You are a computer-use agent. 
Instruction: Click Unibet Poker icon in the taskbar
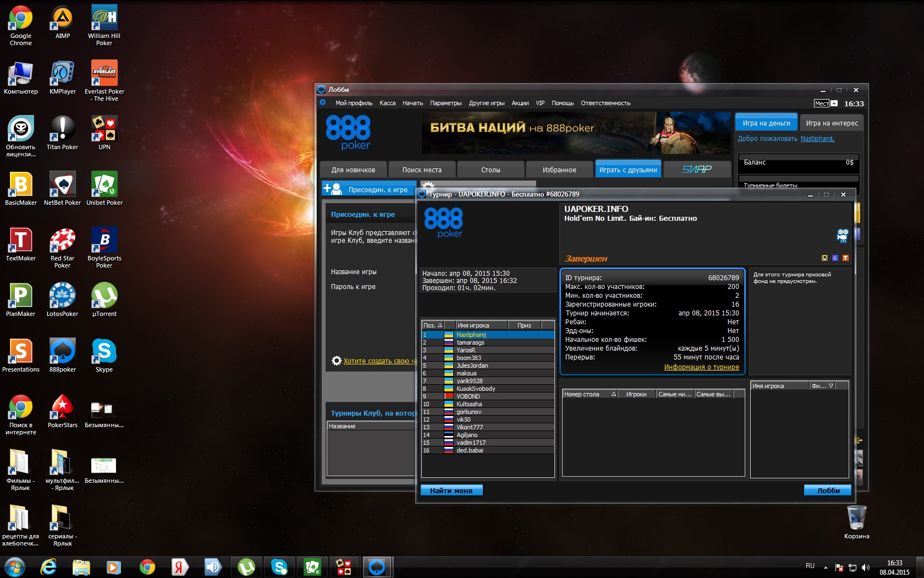pos(312,566)
